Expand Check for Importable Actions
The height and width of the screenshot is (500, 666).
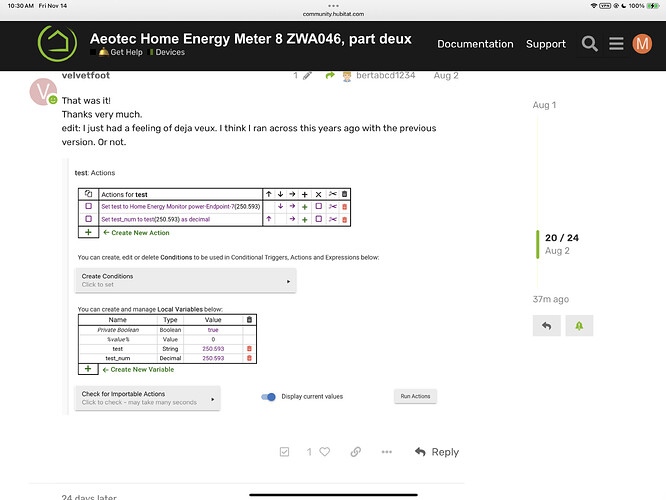148,397
